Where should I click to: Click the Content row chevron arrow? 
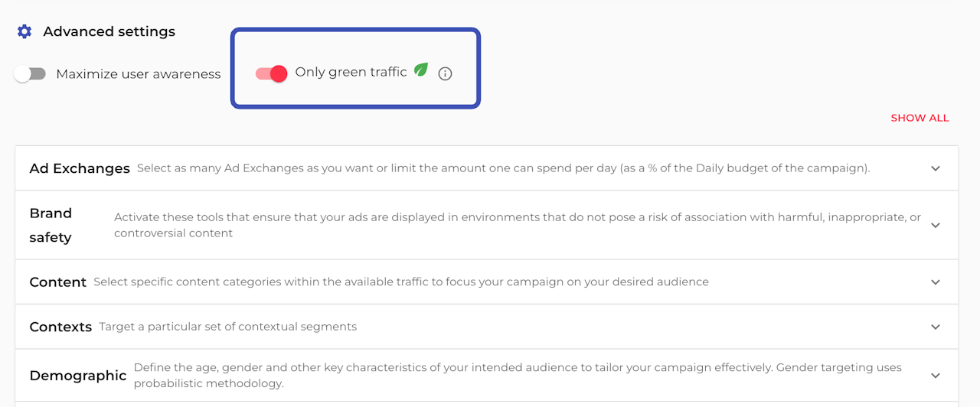click(x=936, y=282)
